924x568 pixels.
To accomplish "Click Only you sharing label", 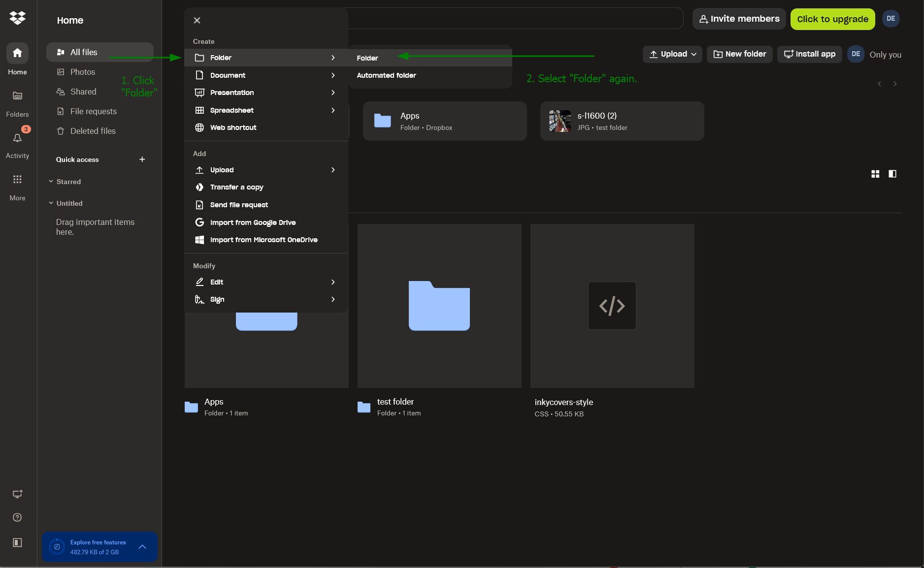I will click(885, 55).
